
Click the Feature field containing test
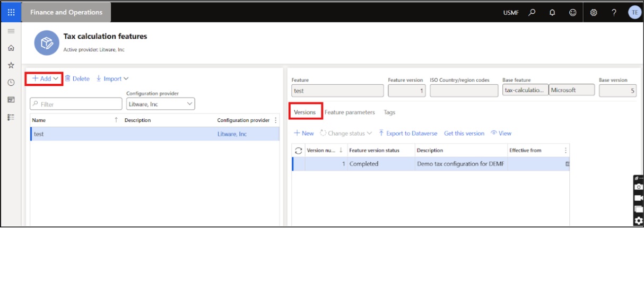point(337,91)
